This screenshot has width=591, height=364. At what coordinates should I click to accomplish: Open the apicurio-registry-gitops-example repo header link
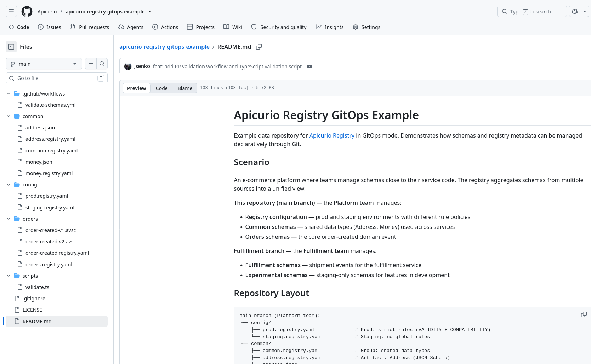(105, 11)
